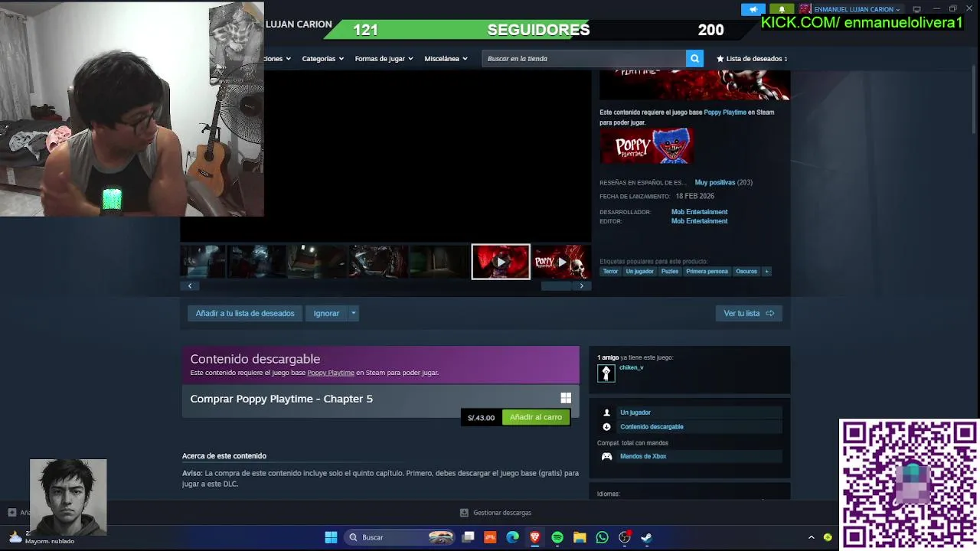Open the Poppy Playtime base game link
Viewport: 980px width, 551px height.
(724, 112)
